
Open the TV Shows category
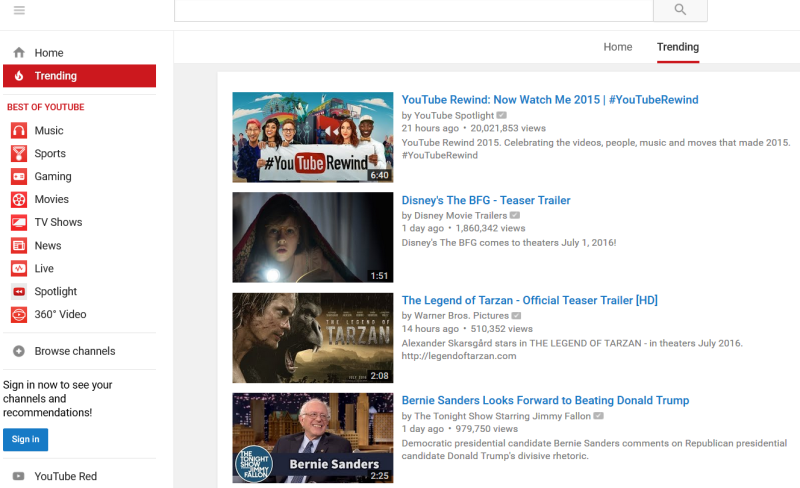[58, 223]
